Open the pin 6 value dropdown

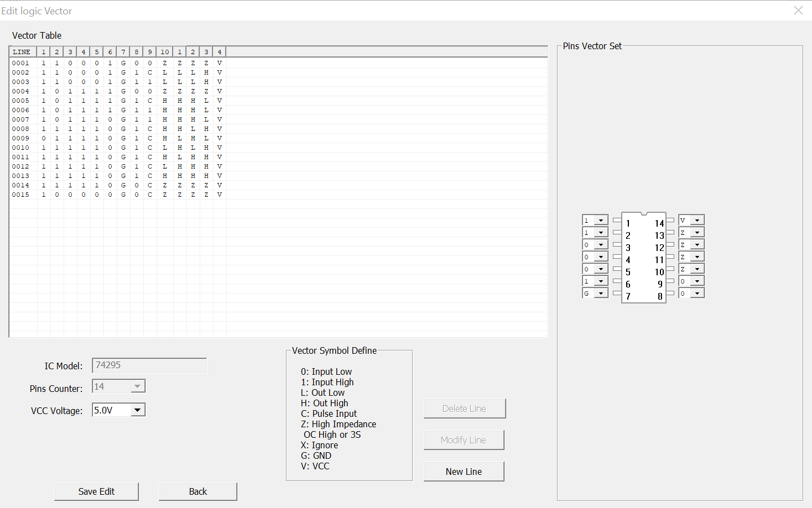(601, 281)
